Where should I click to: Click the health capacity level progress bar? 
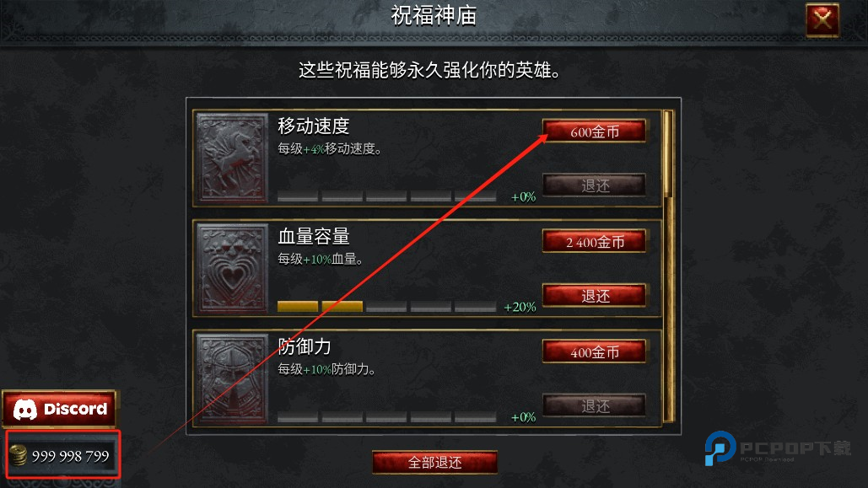coord(386,307)
